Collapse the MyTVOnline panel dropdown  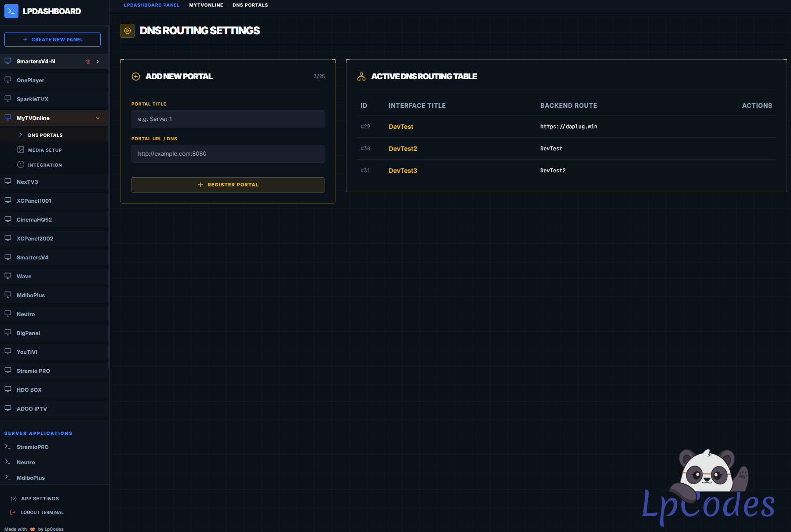coord(98,118)
